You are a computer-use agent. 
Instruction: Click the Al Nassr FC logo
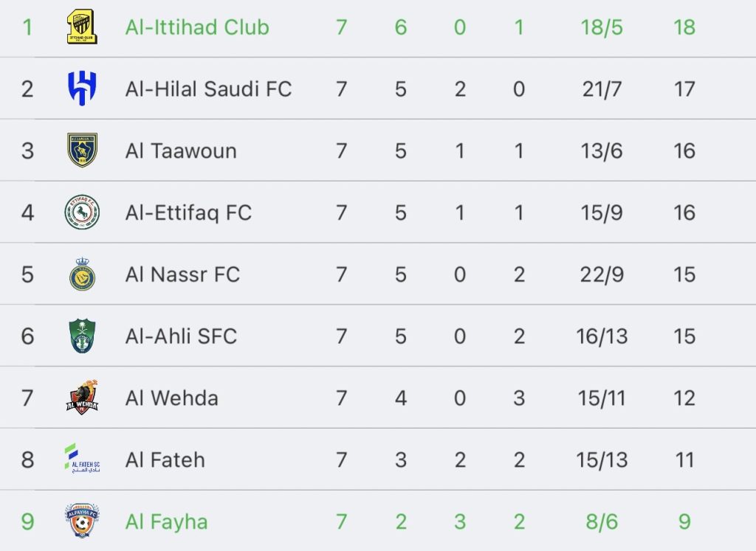click(x=82, y=274)
